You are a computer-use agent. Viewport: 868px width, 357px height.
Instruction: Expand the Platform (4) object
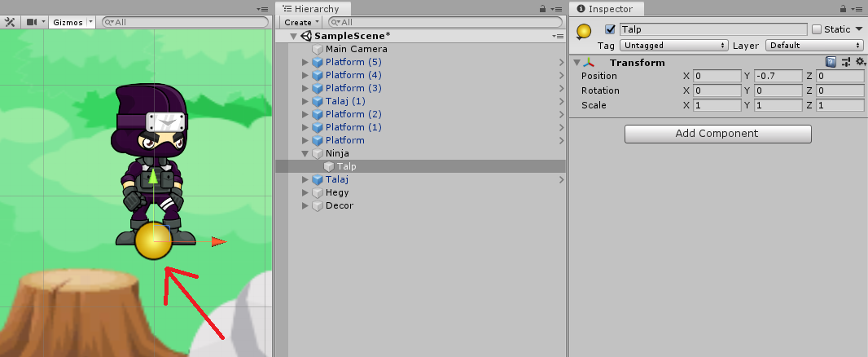pyautogui.click(x=305, y=75)
